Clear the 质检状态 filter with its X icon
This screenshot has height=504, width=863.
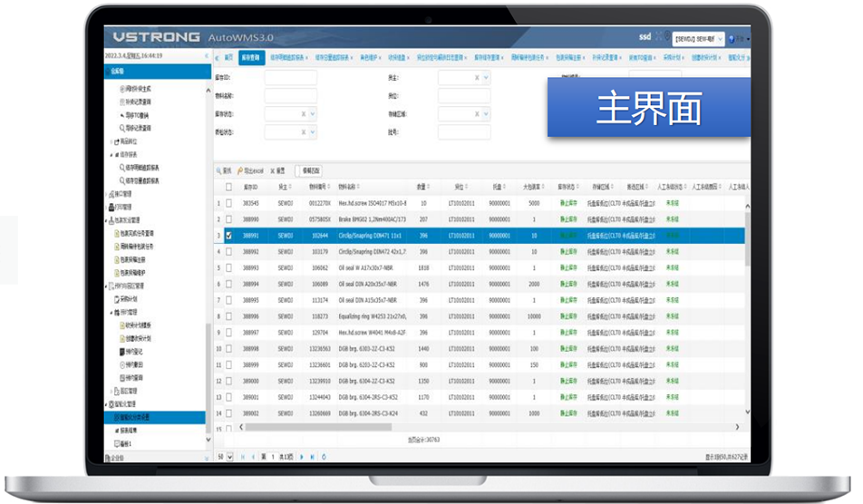tap(304, 132)
